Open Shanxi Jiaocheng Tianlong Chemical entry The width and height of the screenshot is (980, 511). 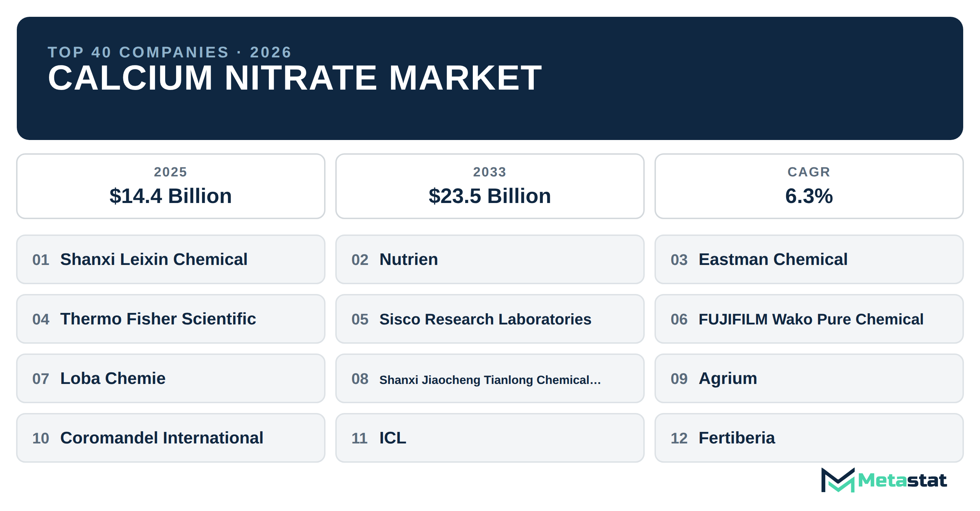click(x=490, y=378)
